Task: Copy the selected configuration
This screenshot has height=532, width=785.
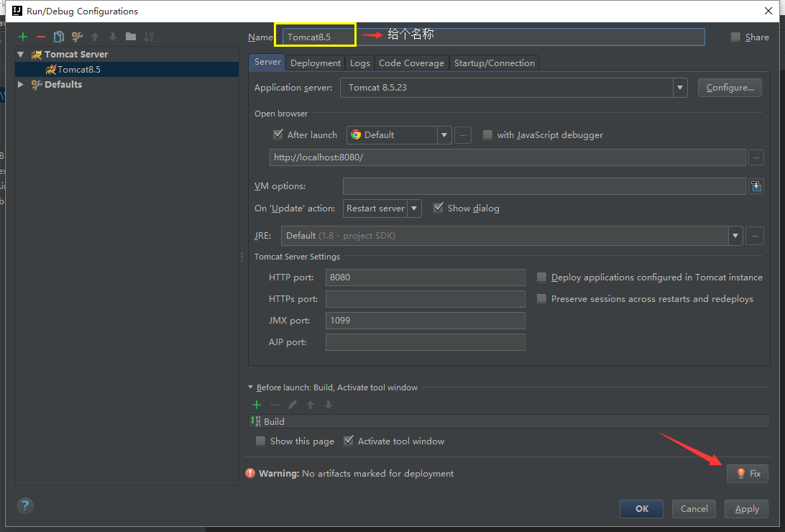Action: pyautogui.click(x=58, y=37)
